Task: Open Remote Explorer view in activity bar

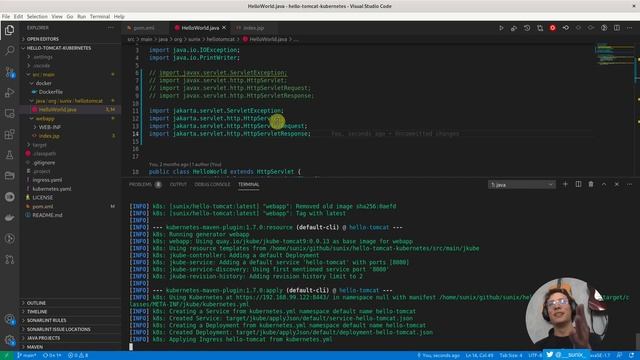Action: tap(9, 113)
